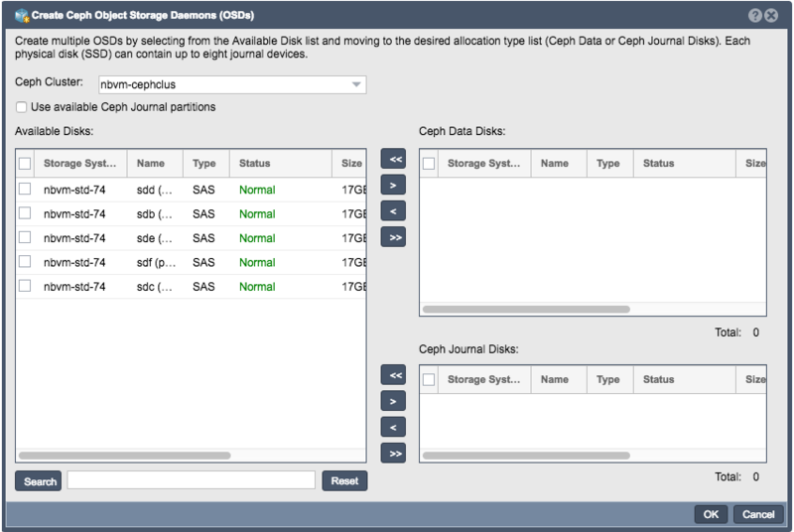Check the sde disk row checkbox
This screenshot has height=532, width=794.
coord(24,237)
